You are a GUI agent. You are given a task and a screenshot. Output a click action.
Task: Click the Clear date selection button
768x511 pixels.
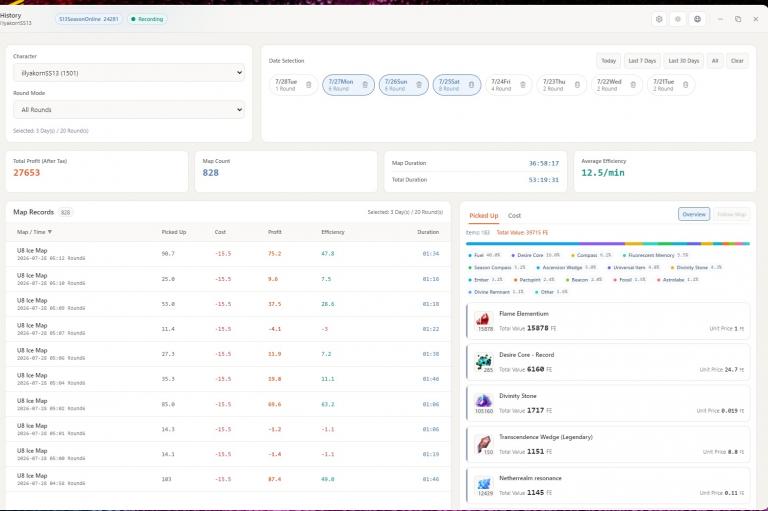pos(737,61)
